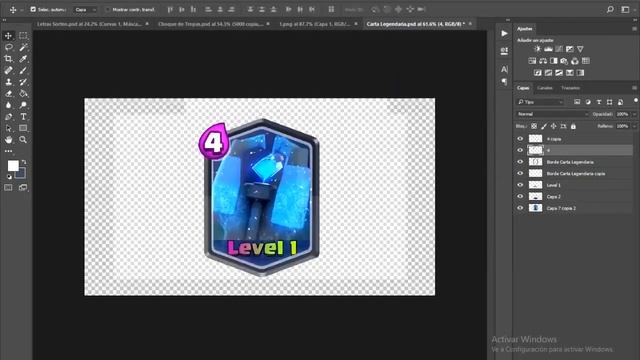Add an Exposure adjustment

(569, 49)
